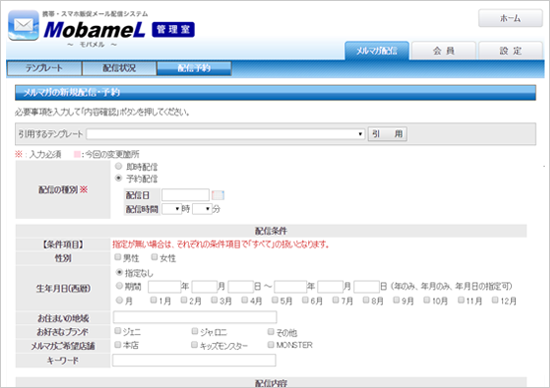
Task: Select the 期間 radio button
Action: [x=119, y=286]
